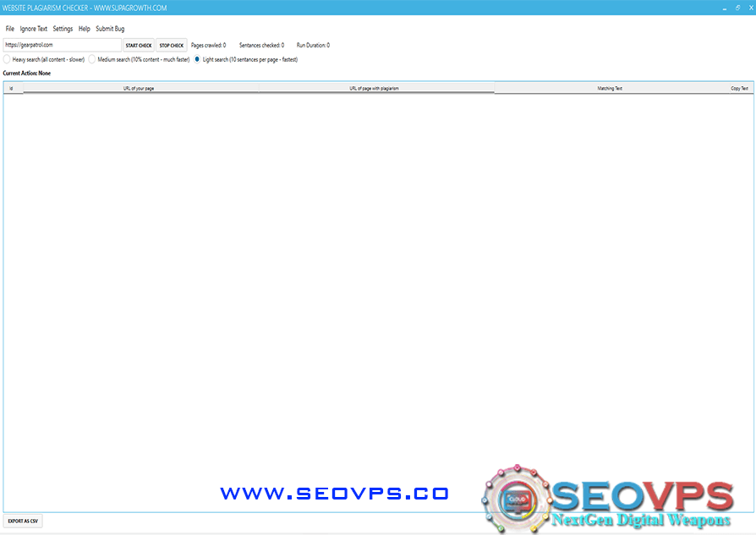
Task: Click the STOP CHECK button
Action: pos(171,46)
